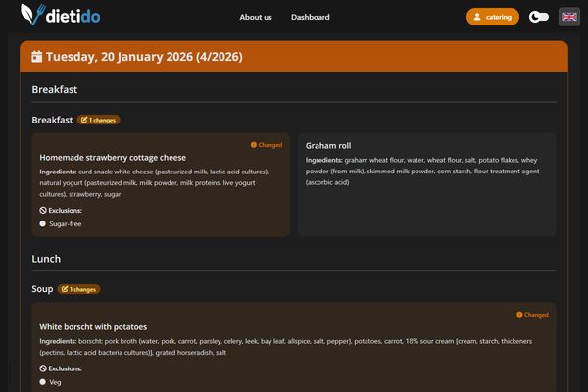Click Changed badge on White borscht
Viewport: 588px width, 392px height.
click(x=532, y=315)
